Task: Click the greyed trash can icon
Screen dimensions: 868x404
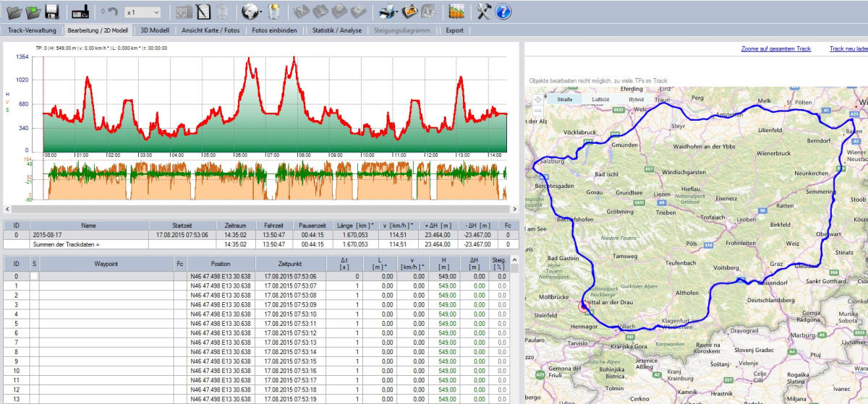Action: (223, 12)
